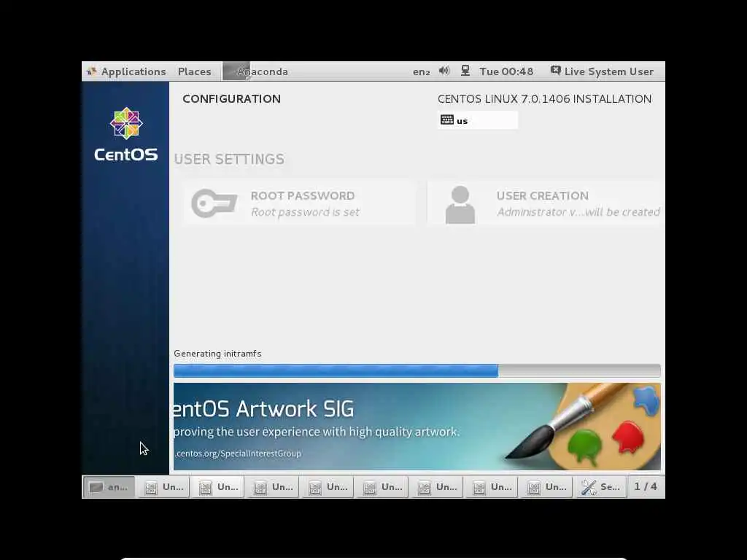
Task: Click the key icon for Root Password
Action: click(214, 203)
